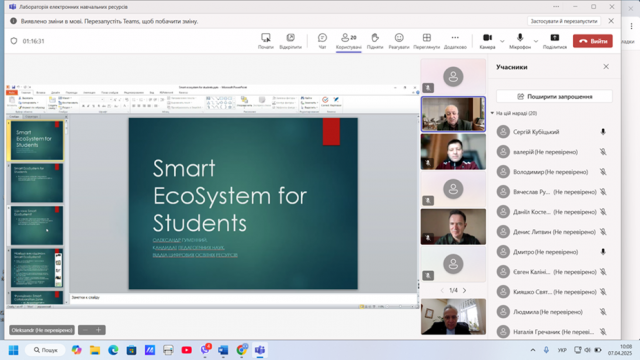Viewport: 640px width, 360px height.
Task: Click the muted mic icon beside Даніїл Косте...
Action: tap(603, 212)
